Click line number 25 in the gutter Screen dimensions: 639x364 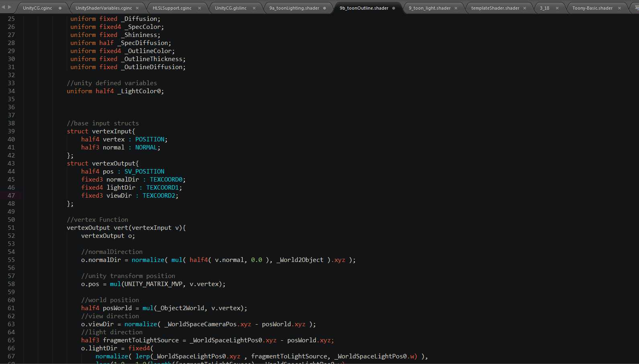coord(11,19)
